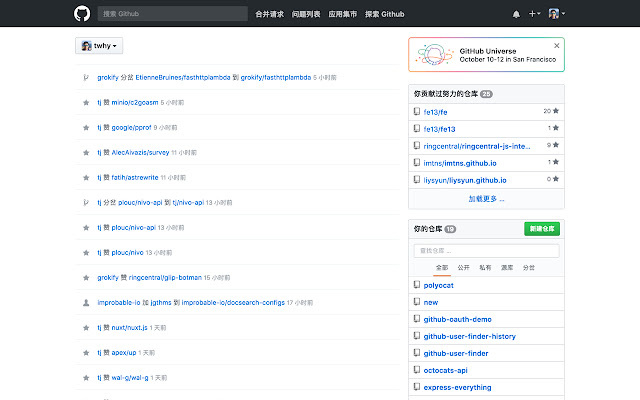This screenshot has height=400, width=640.
Task: Click the GitHub Octocat logo
Action: click(82, 13)
